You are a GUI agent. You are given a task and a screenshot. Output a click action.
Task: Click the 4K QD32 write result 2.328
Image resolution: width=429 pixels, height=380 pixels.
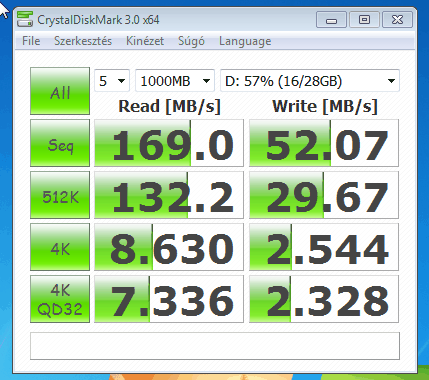324,299
